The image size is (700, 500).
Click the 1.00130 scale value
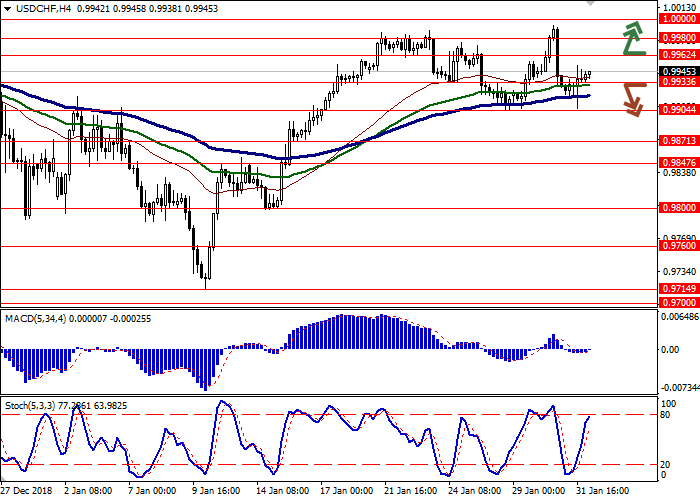click(x=680, y=8)
